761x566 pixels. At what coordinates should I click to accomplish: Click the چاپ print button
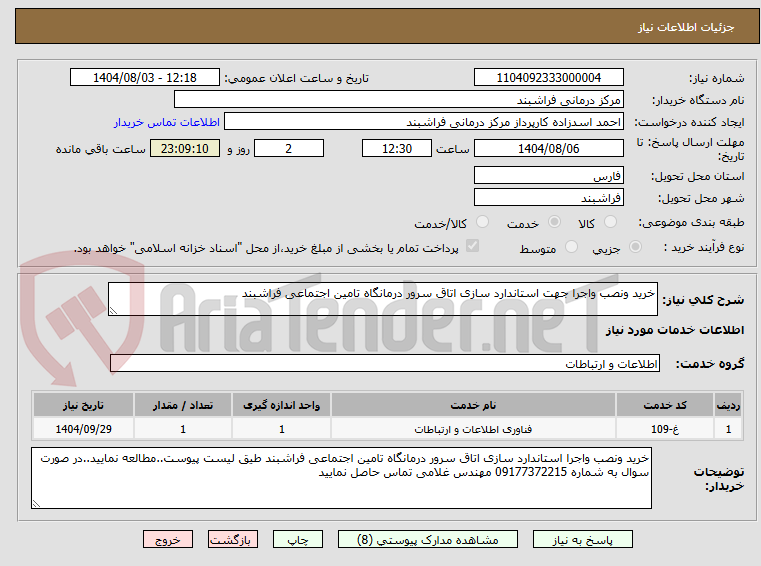[298, 539]
